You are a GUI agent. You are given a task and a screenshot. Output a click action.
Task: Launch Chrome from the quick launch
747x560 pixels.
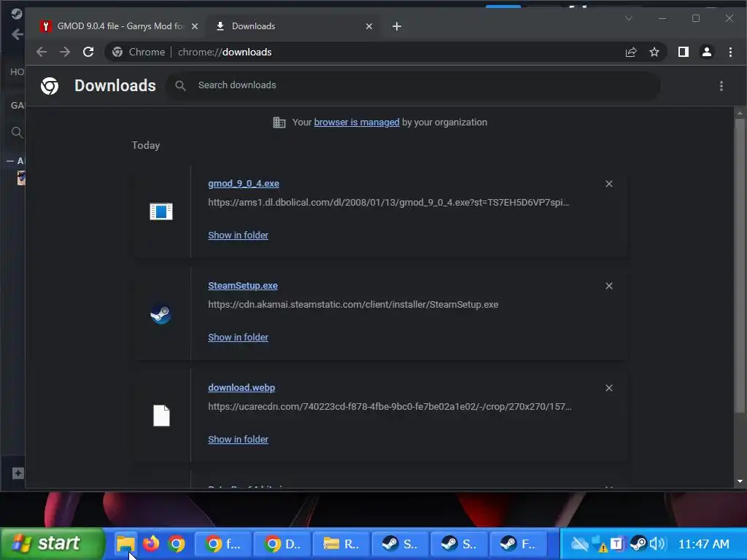(177, 544)
